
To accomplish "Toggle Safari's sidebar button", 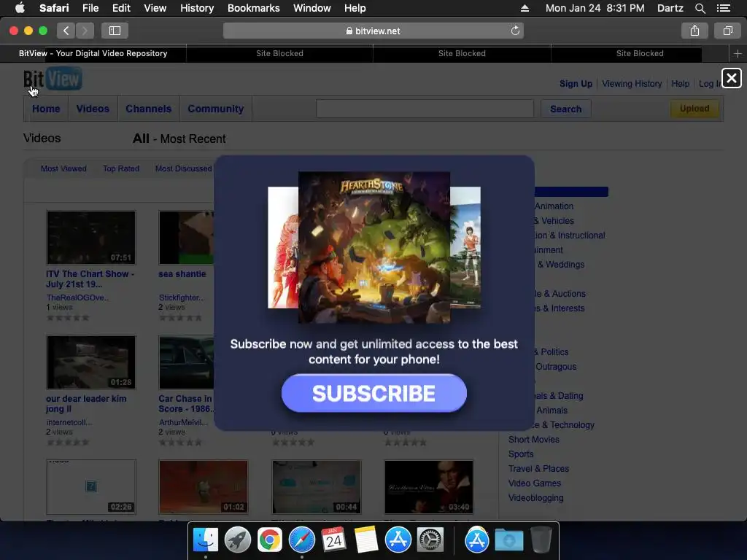I will (x=115, y=31).
